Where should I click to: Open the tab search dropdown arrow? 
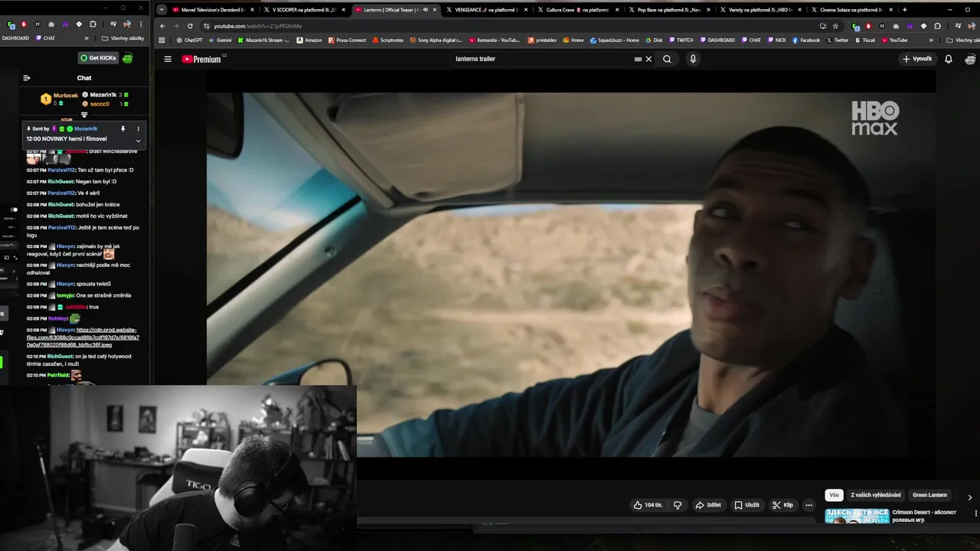(x=162, y=10)
